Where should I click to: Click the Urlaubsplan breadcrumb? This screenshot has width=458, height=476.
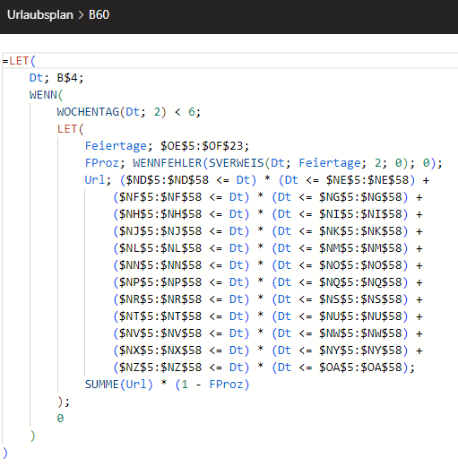click(x=40, y=15)
